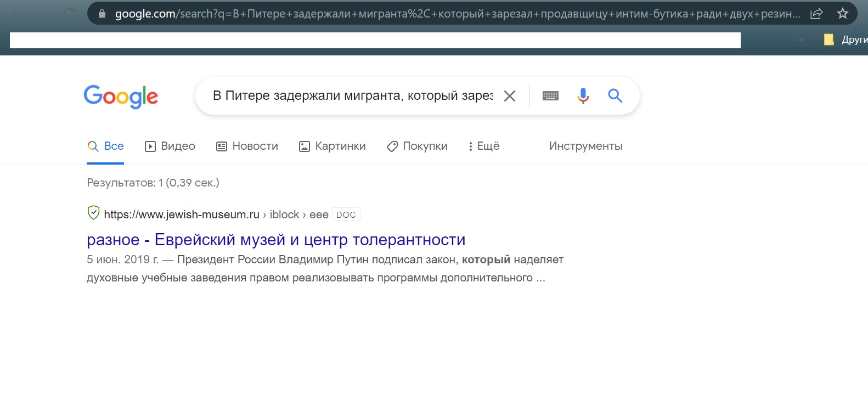
Task: Click the Результатов: 1 (0,39 сек.) text
Action: [x=153, y=183]
